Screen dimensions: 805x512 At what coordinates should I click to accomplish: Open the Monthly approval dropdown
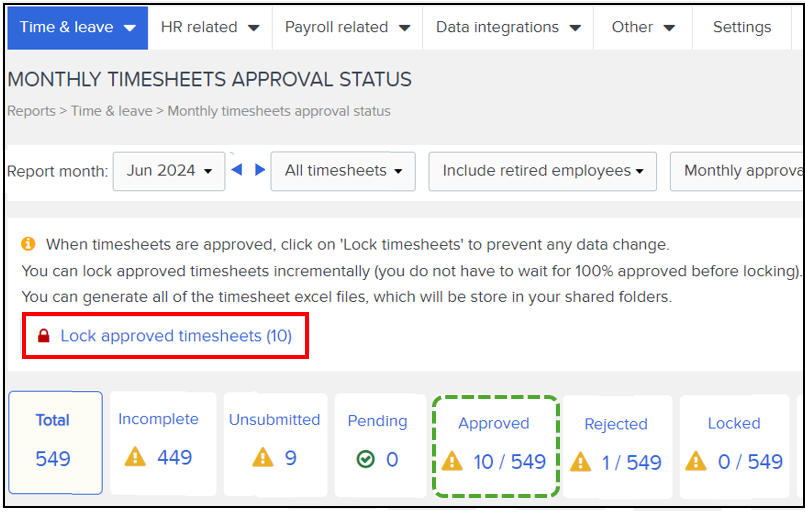click(740, 171)
